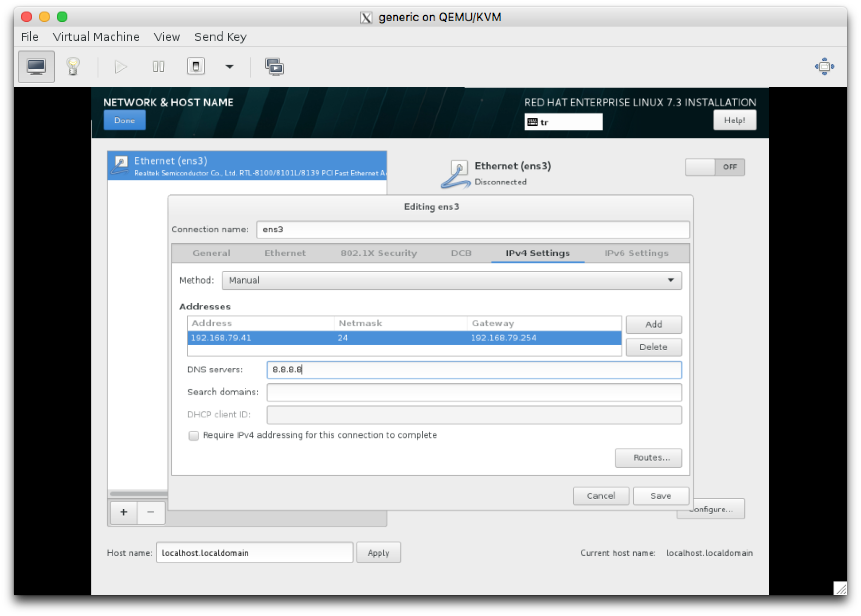Open the Routes… dialog button
The image size is (861, 616).
(x=649, y=458)
